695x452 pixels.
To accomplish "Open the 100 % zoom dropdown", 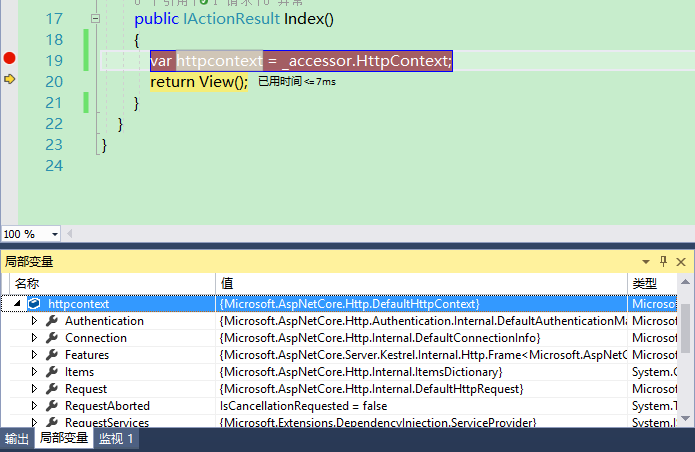I will point(55,234).
